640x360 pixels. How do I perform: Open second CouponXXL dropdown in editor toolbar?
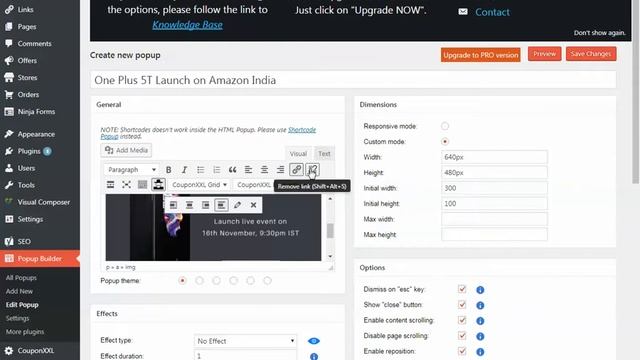(x=254, y=184)
